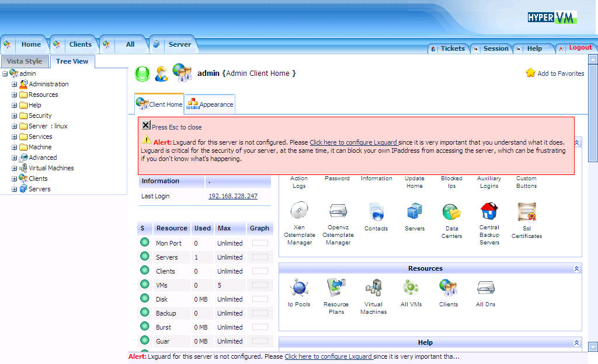
Task: Close the Lxguard alert box
Action: [x=146, y=125]
